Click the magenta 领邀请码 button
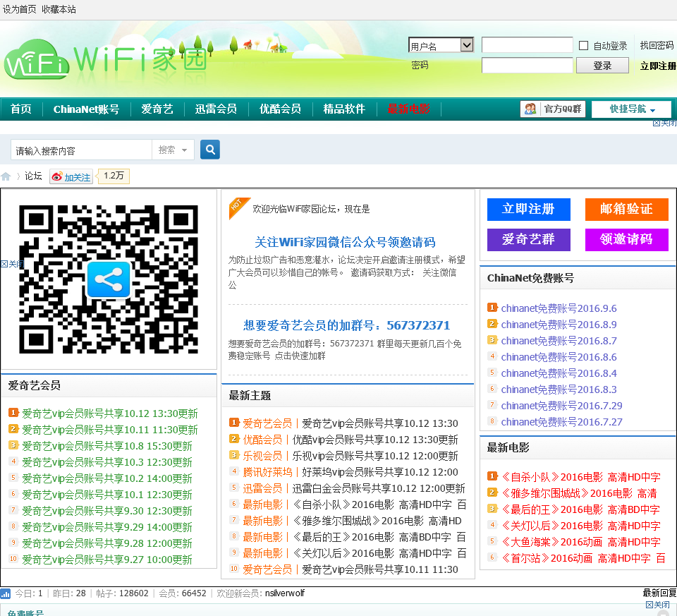This screenshot has width=677, height=616. click(x=626, y=239)
